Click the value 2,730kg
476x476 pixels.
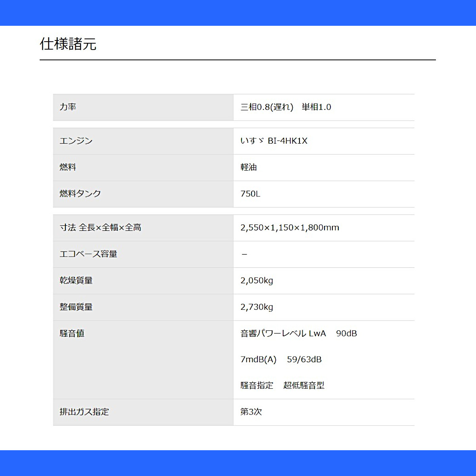coord(257,307)
